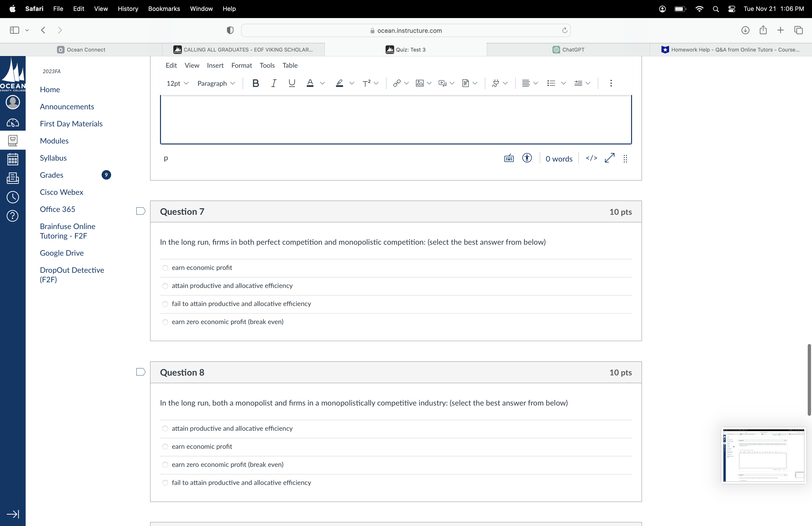Image resolution: width=812 pixels, height=526 pixels.
Task: Select 'earn economic profit' for Question 7
Action: point(165,268)
